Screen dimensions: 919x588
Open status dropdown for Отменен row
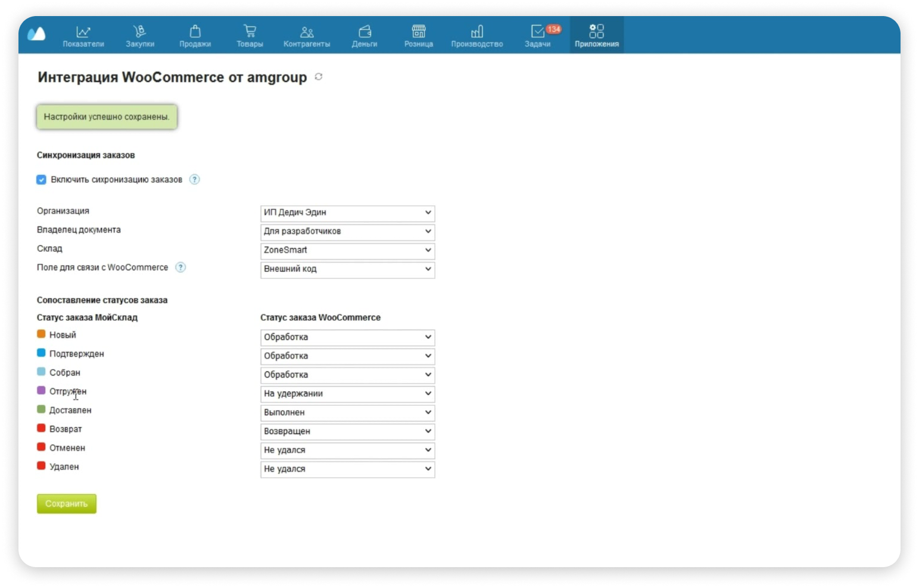(x=348, y=451)
